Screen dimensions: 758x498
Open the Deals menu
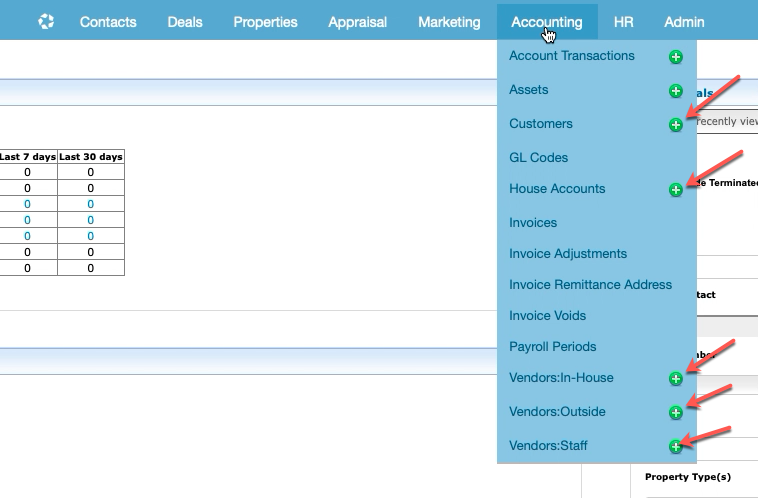[x=185, y=22]
